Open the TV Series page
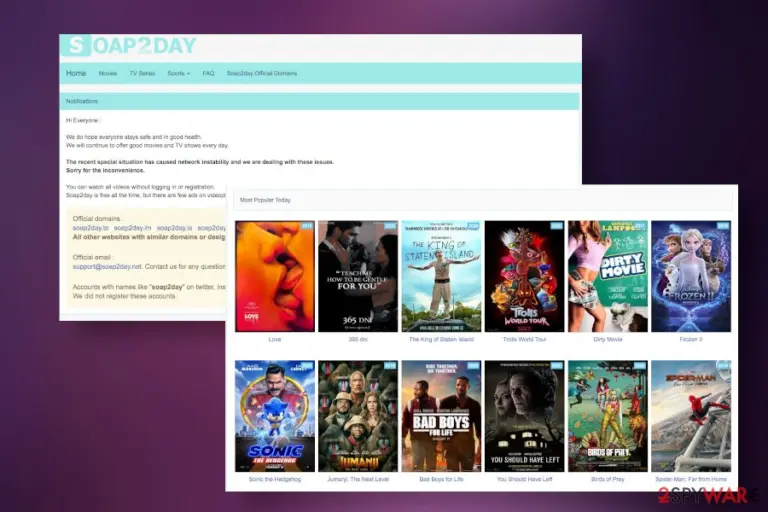The height and width of the screenshot is (512, 768). pos(142,73)
